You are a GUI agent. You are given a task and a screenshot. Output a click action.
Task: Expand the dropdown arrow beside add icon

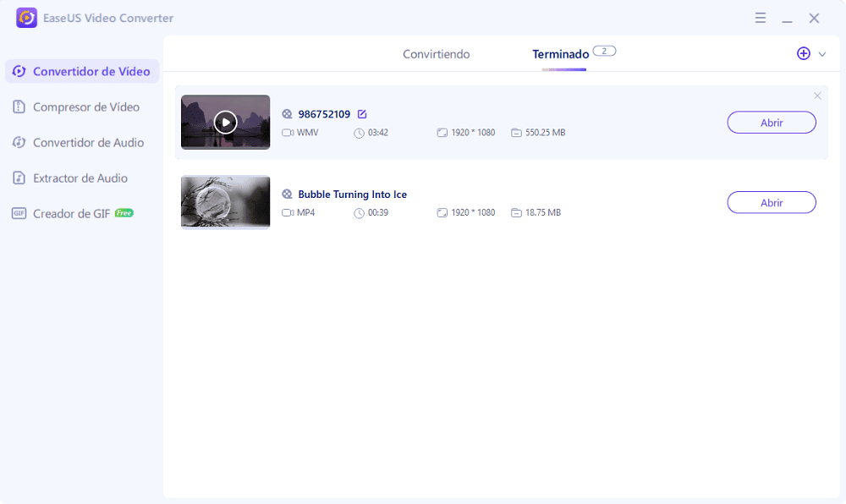(822, 54)
